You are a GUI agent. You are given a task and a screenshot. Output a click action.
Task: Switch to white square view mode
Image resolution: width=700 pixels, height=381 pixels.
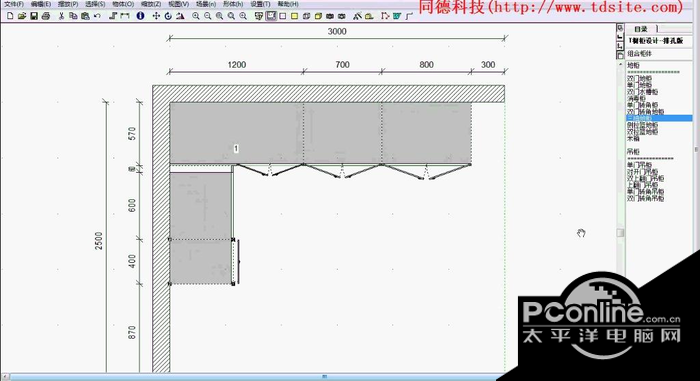(283, 16)
